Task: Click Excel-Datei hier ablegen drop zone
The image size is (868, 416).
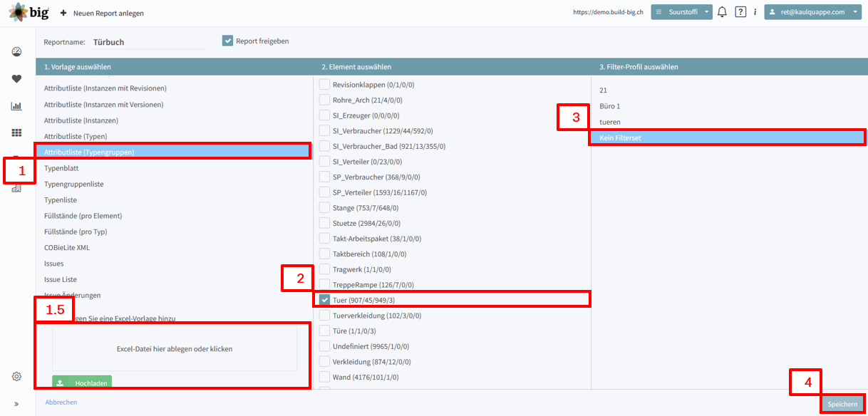Action: (175, 349)
